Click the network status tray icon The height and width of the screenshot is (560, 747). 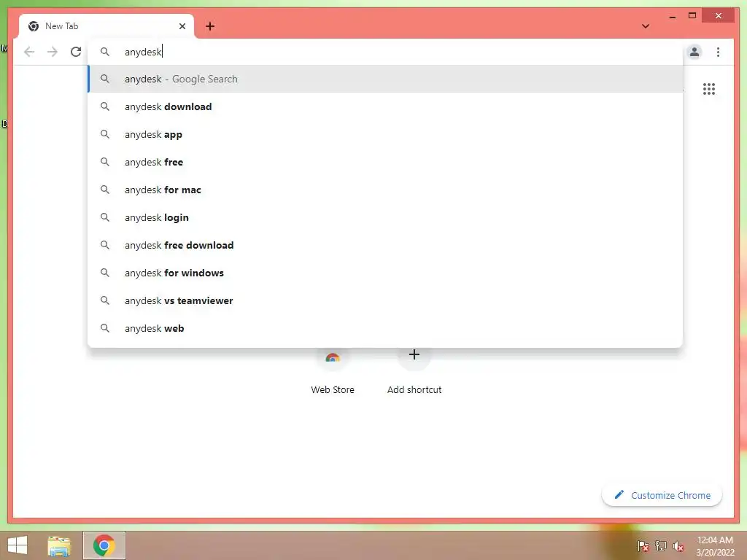[x=661, y=545]
